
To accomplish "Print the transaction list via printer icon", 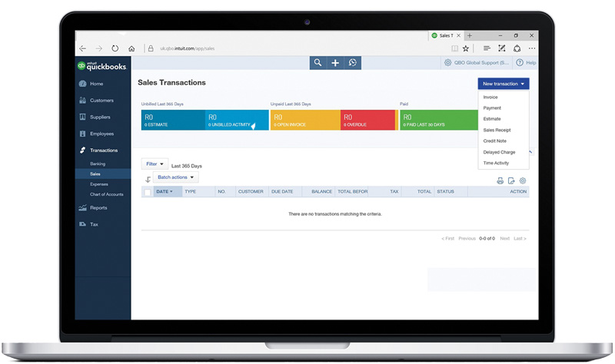I will (500, 181).
